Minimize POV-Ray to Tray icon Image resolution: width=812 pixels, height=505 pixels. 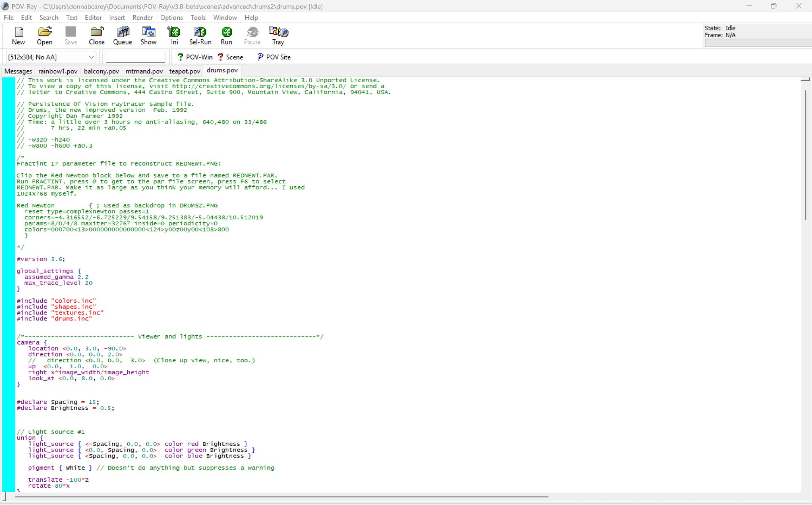[278, 36]
